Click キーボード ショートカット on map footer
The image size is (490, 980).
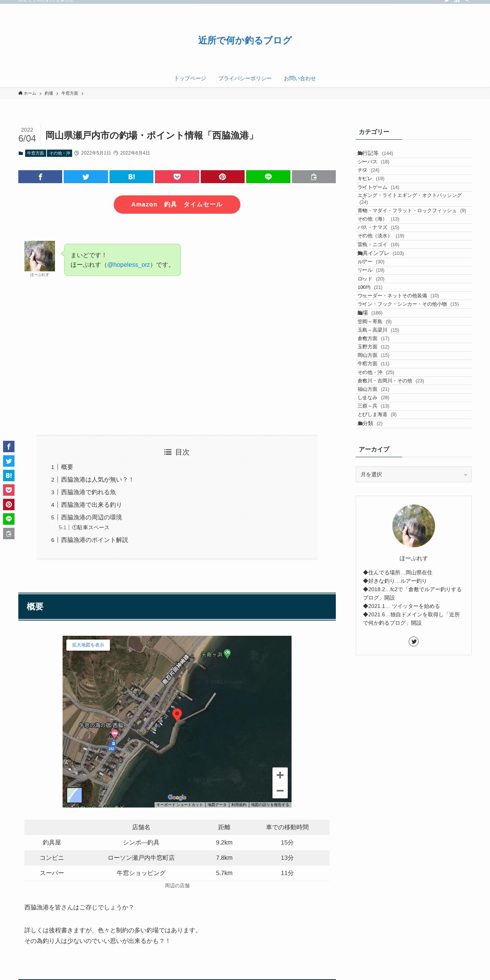click(179, 805)
